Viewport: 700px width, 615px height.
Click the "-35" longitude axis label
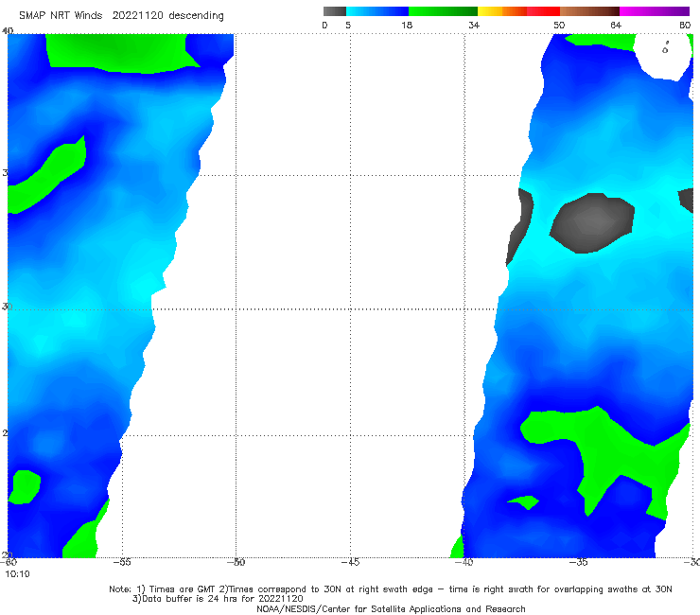click(579, 562)
